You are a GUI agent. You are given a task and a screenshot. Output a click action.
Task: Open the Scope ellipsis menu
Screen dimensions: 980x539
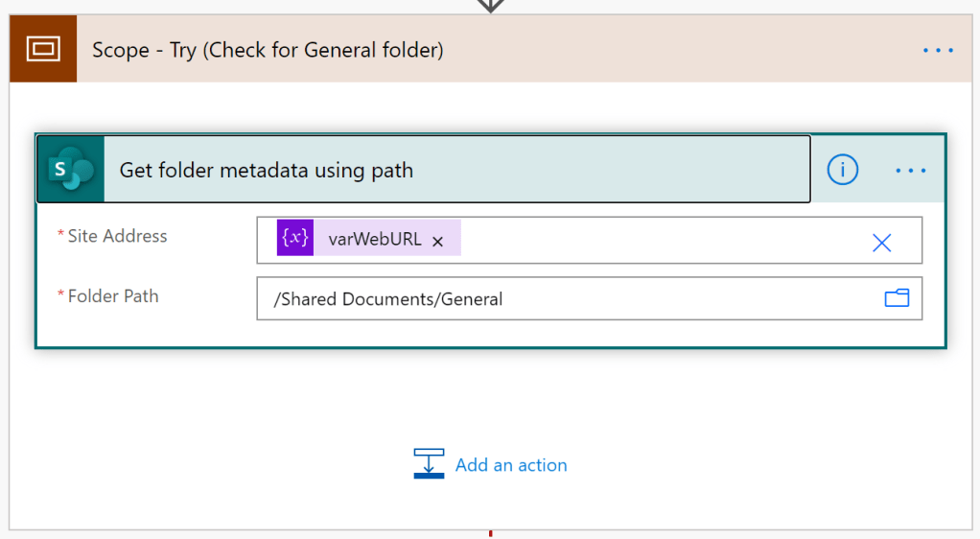[938, 50]
